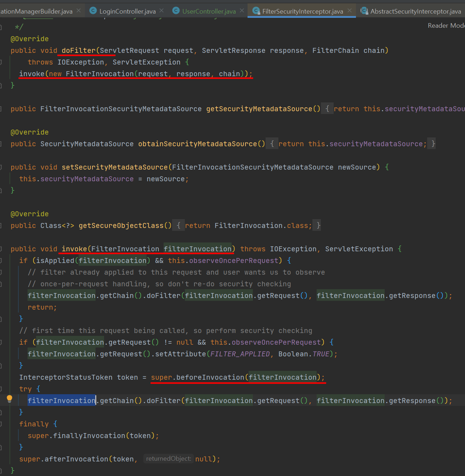Viewport: 465px width, 476px height.
Task: Click the comment '// once-per-request handling'
Action: [159, 284]
